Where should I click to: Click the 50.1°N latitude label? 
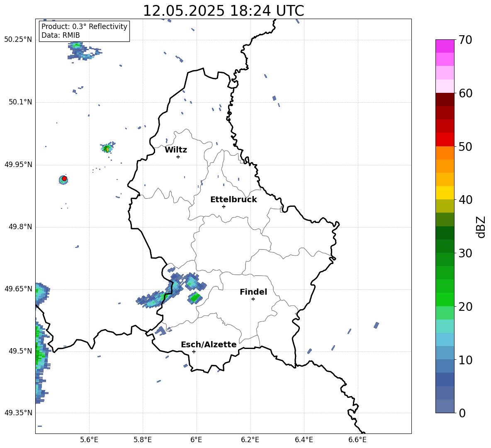pos(20,102)
